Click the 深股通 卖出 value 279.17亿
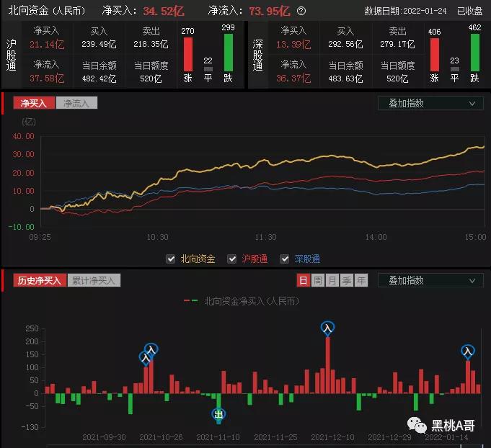The height and width of the screenshot is (448, 491). click(x=397, y=44)
